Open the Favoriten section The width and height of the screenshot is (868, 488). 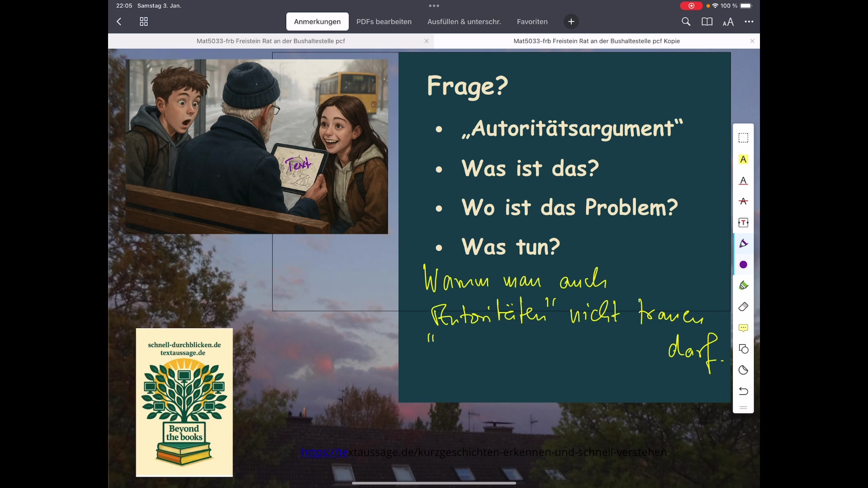click(x=532, y=21)
